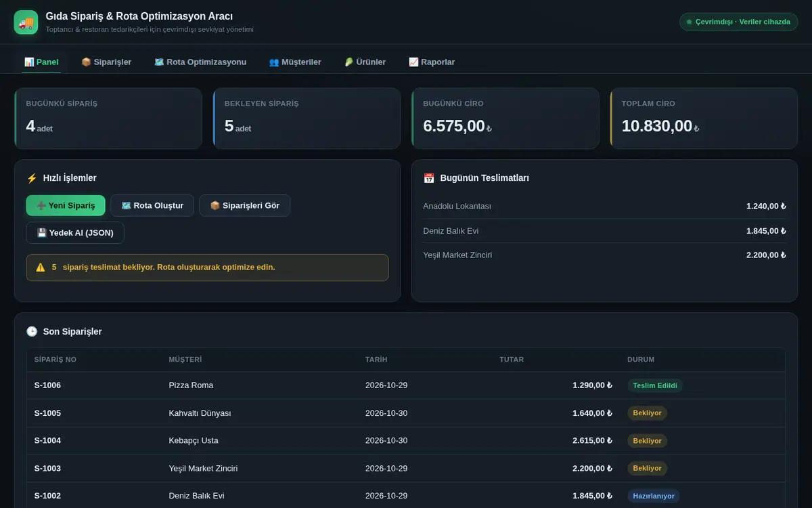Click the Bugünkü Sipariş stat card

pyautogui.click(x=108, y=119)
